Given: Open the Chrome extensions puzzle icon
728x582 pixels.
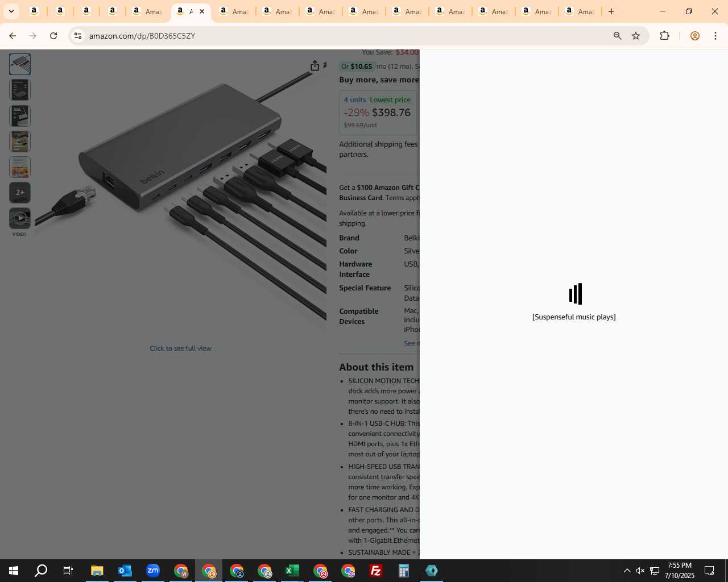Looking at the screenshot, I should (664, 36).
